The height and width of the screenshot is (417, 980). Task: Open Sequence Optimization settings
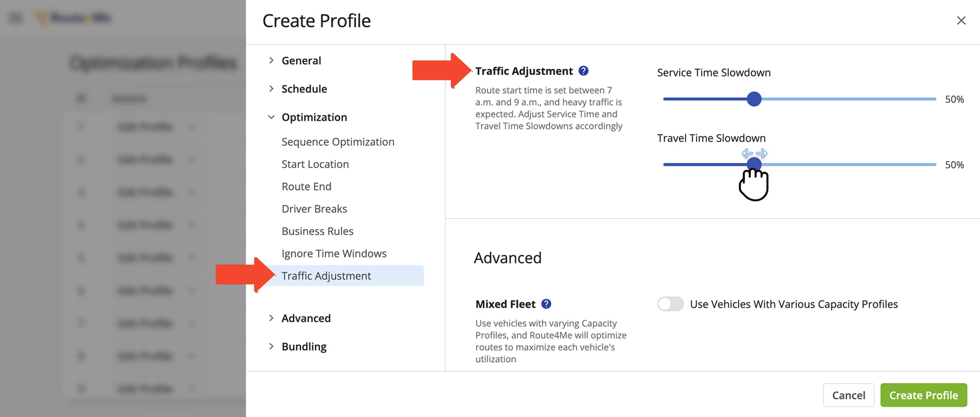[338, 142]
